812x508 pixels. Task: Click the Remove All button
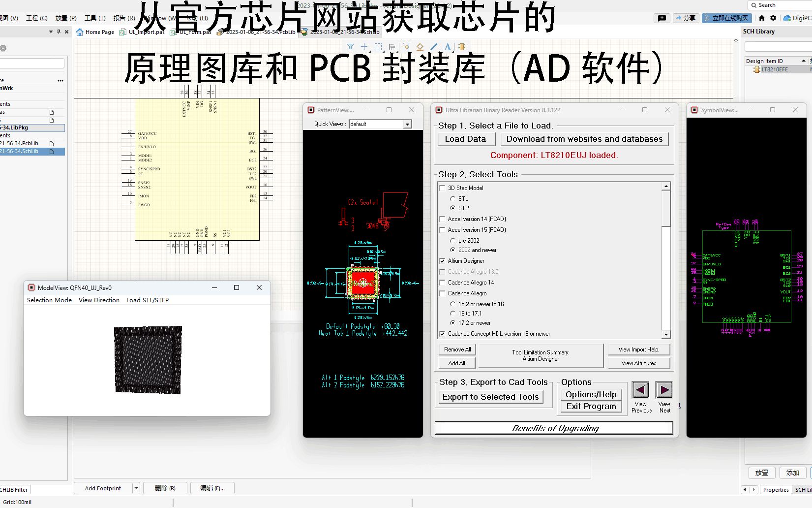457,349
